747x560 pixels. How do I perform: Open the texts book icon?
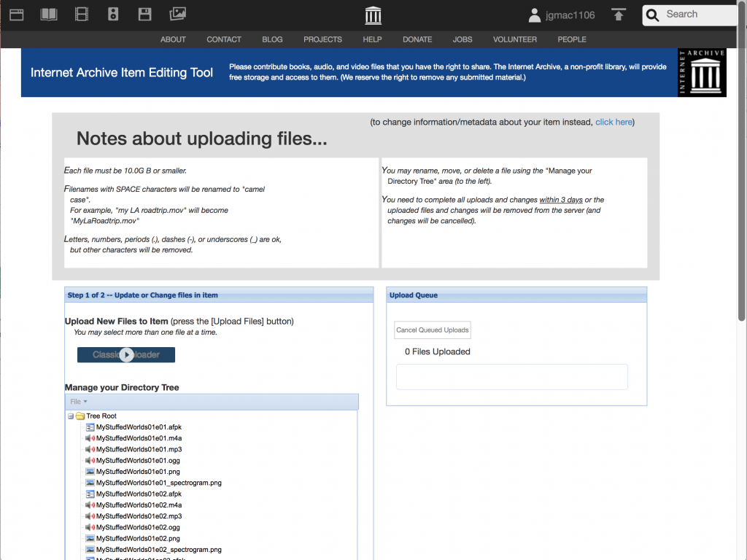coord(49,15)
